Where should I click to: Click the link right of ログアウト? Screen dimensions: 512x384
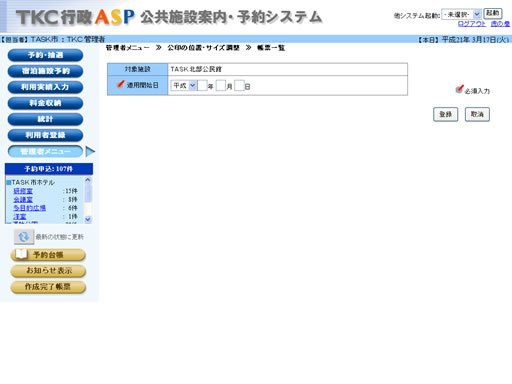click(500, 24)
